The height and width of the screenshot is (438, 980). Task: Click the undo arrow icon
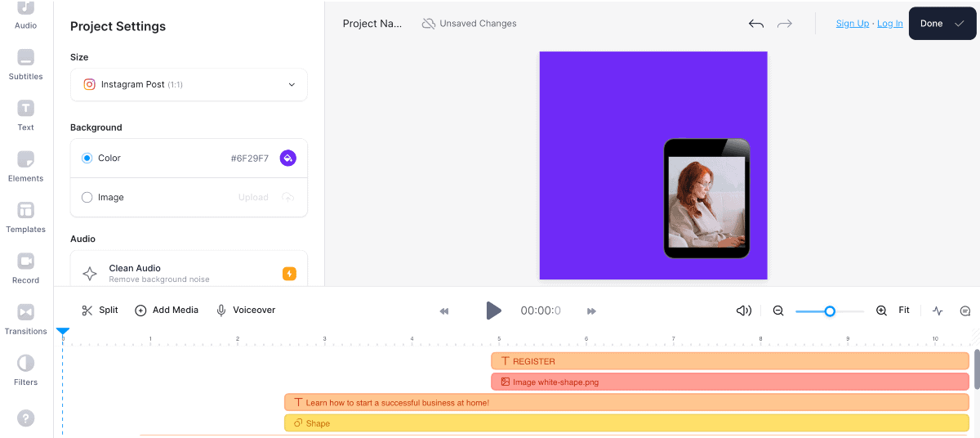pos(755,24)
